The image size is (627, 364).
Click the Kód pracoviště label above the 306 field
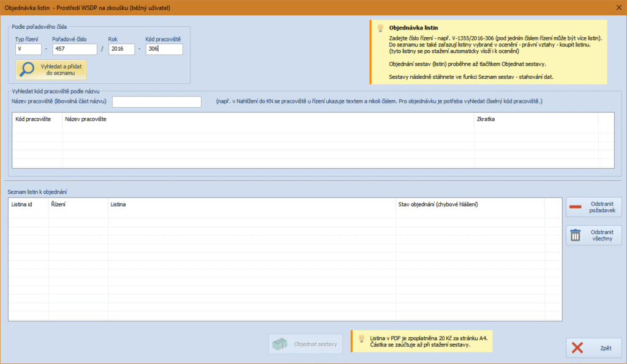click(163, 39)
